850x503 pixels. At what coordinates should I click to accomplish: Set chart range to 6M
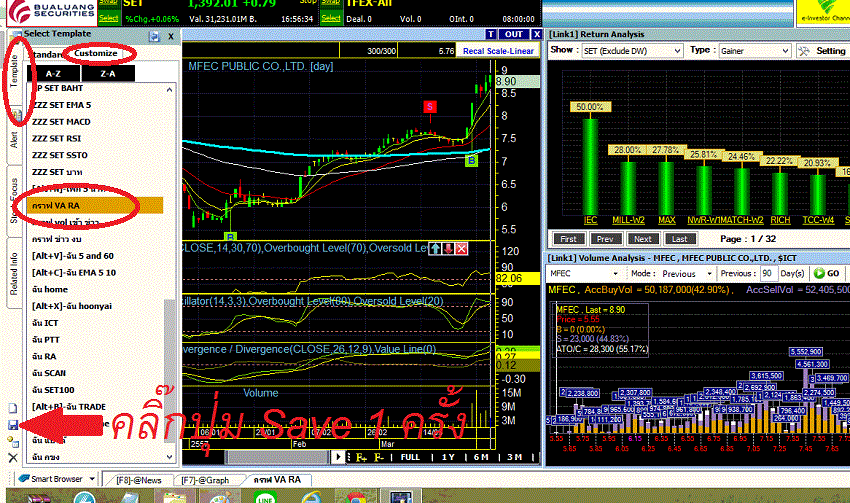480,457
